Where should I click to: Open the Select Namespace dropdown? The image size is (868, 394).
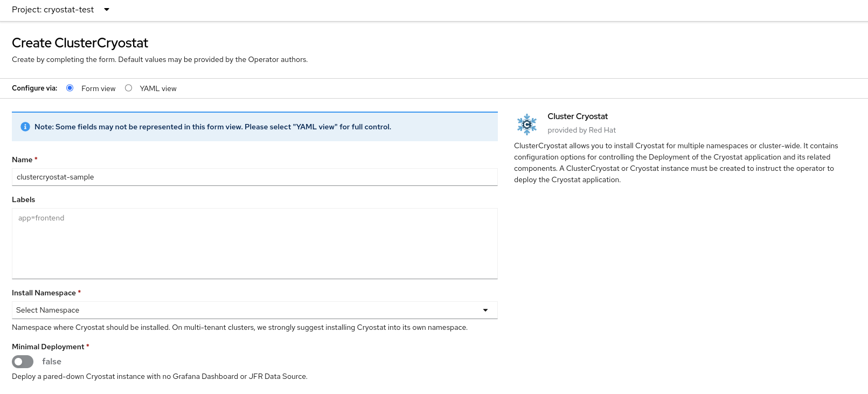[254, 310]
